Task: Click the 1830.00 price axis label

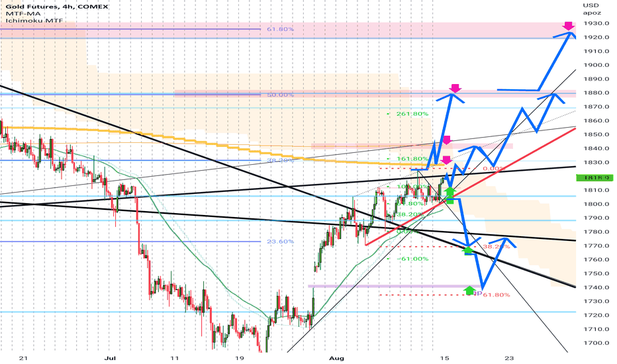Action: (596, 162)
